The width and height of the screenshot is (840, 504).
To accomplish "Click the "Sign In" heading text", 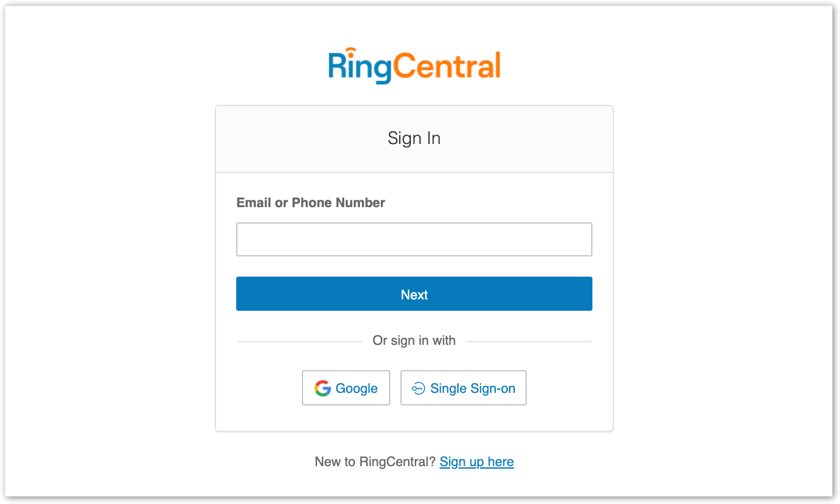I will [414, 138].
